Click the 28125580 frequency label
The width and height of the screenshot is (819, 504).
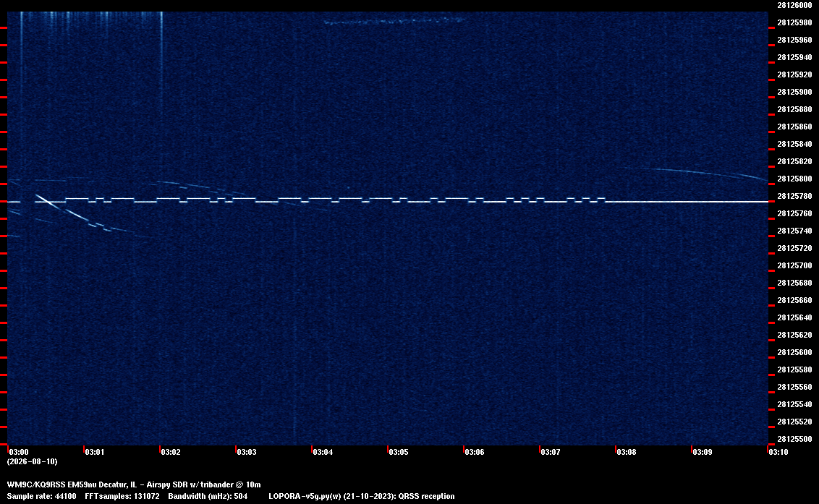794,370
